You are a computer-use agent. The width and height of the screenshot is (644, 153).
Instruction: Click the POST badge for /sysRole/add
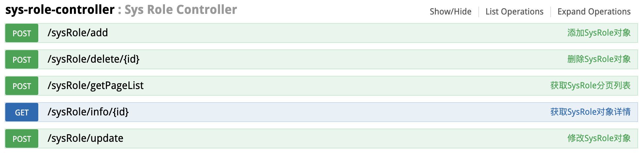[22, 33]
